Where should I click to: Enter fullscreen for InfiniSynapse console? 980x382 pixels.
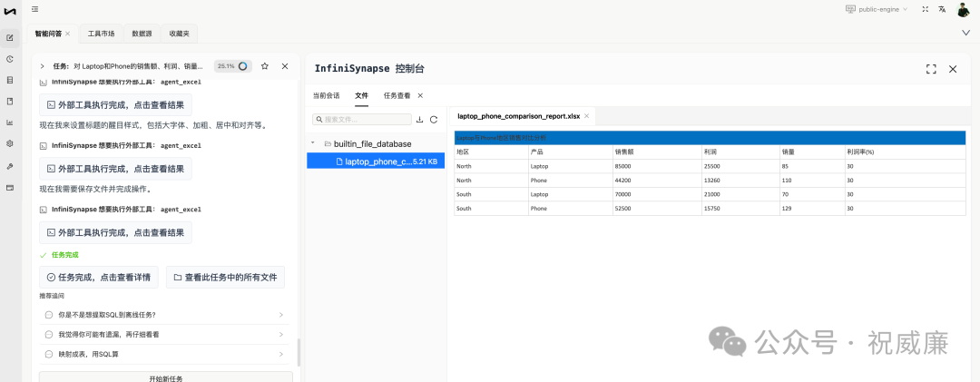tap(931, 69)
